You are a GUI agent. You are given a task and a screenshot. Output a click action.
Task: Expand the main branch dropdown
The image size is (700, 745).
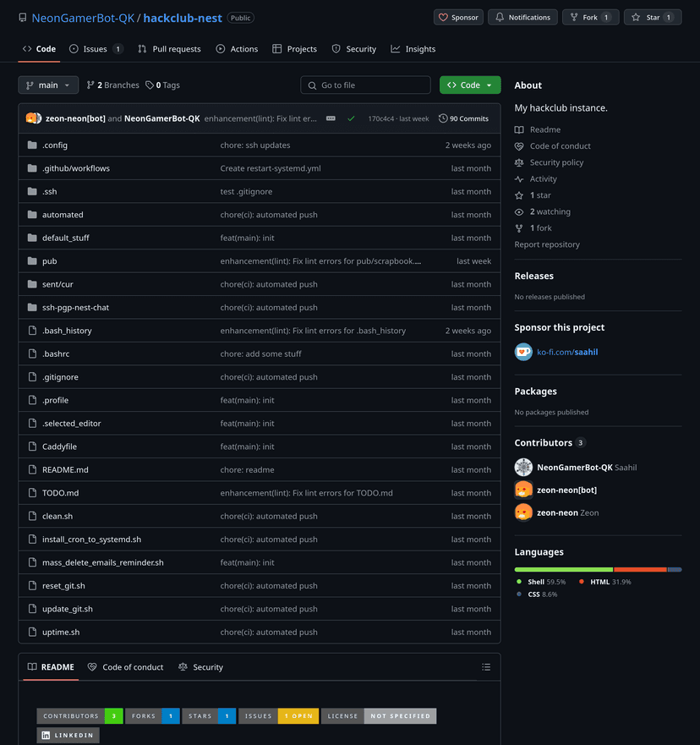point(48,85)
